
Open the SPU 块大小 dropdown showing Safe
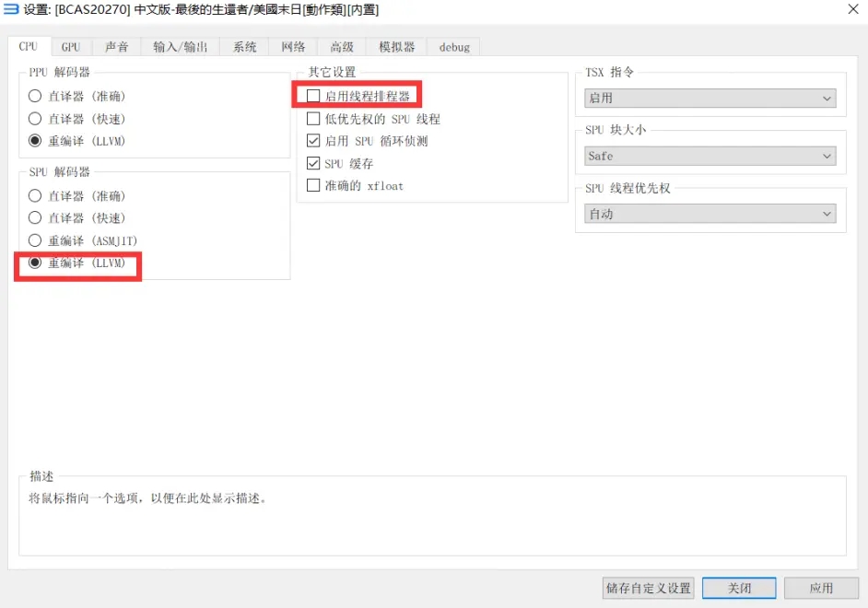tap(710, 156)
